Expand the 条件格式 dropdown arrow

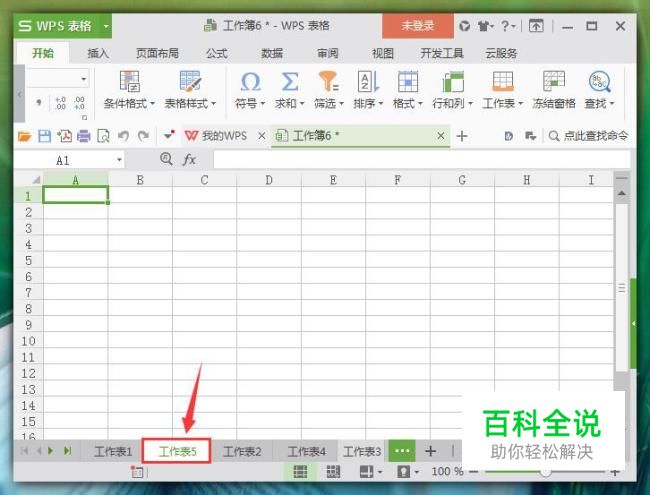point(152,104)
